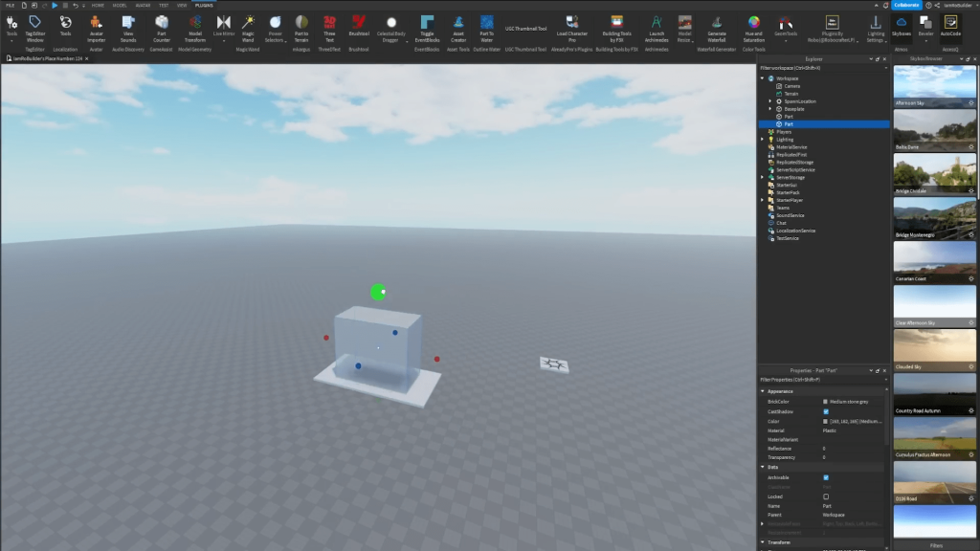Run the Part to Terrain plugin
980x551 pixels.
pos(301,29)
